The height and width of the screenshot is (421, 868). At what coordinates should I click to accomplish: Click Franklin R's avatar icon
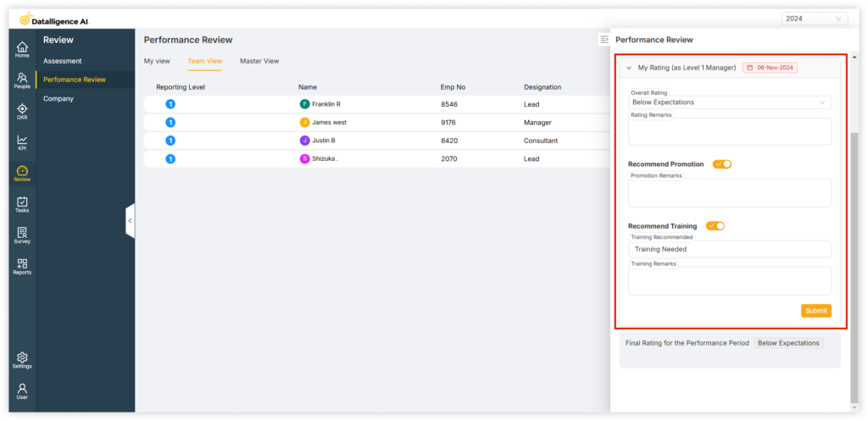point(304,104)
